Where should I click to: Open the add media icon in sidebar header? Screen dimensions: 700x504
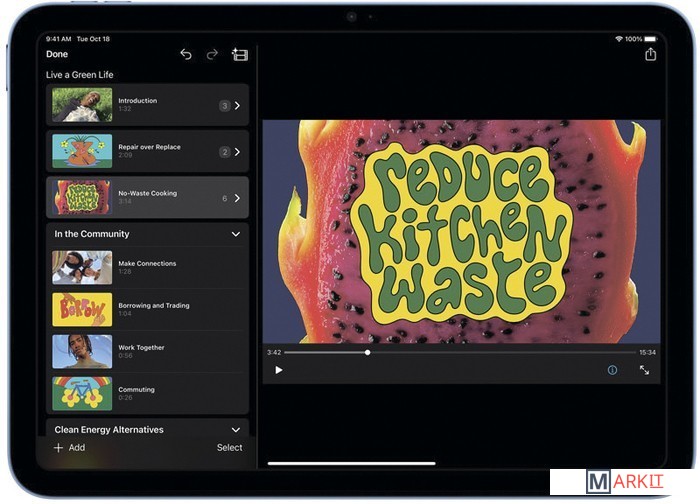[x=239, y=54]
